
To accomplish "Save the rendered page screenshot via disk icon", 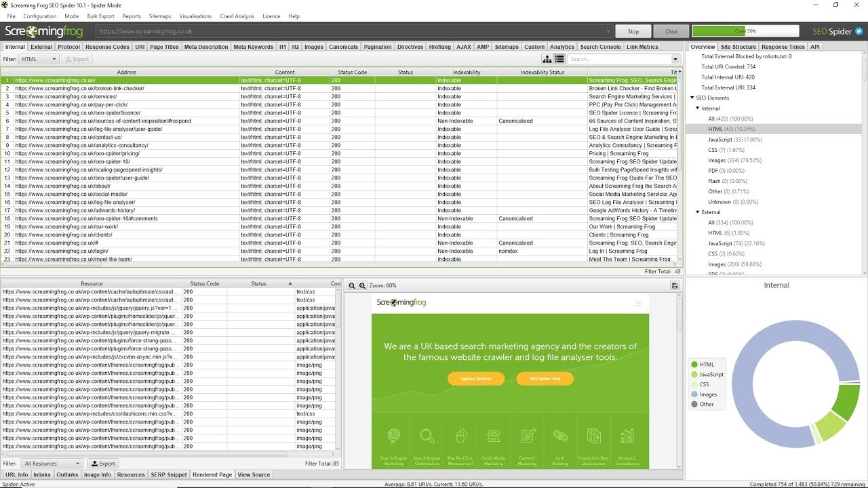I will point(674,285).
